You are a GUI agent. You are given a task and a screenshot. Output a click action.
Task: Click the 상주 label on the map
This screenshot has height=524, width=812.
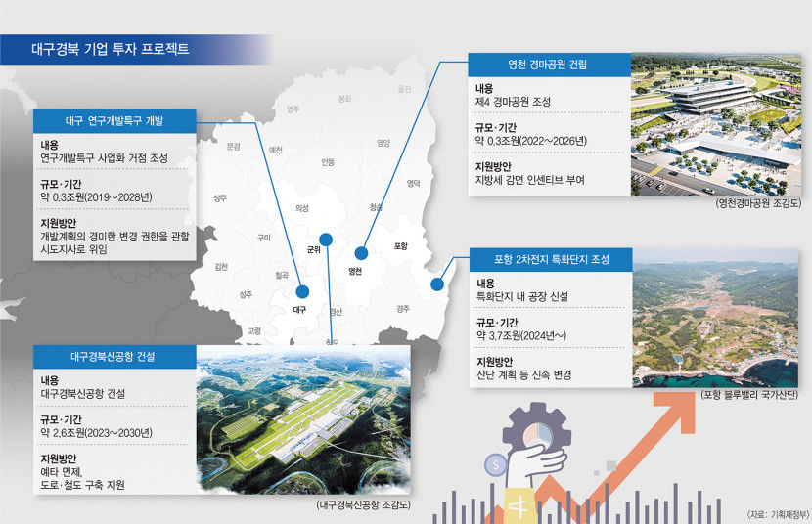click(x=220, y=198)
